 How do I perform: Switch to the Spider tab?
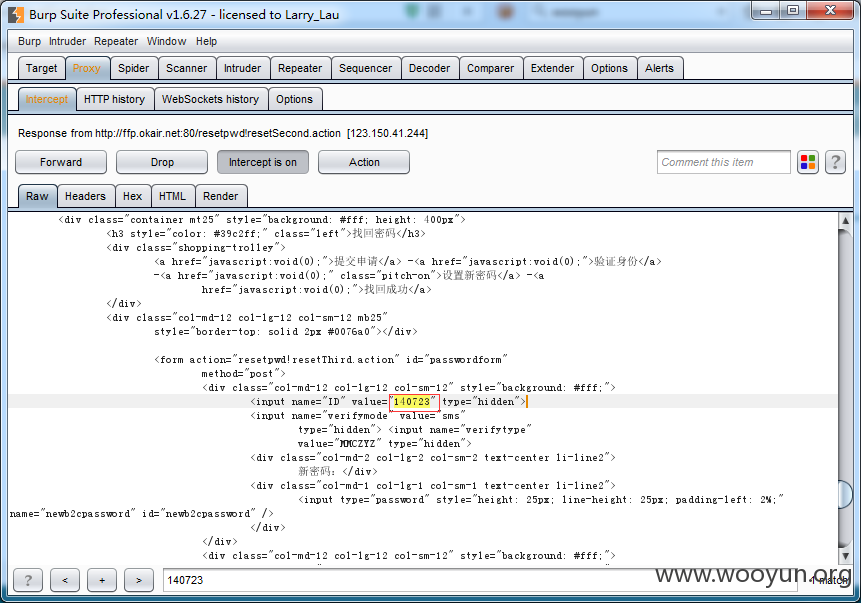coord(133,68)
